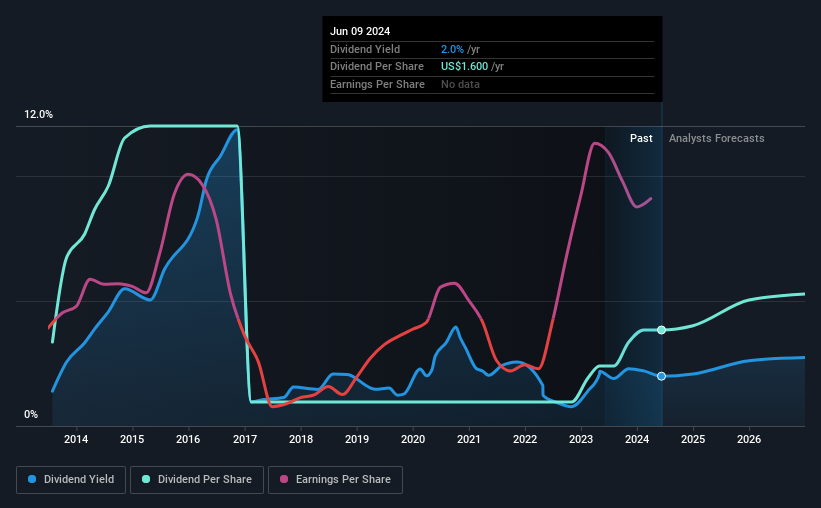Click the Past region label
The height and width of the screenshot is (508, 821).
coord(641,138)
